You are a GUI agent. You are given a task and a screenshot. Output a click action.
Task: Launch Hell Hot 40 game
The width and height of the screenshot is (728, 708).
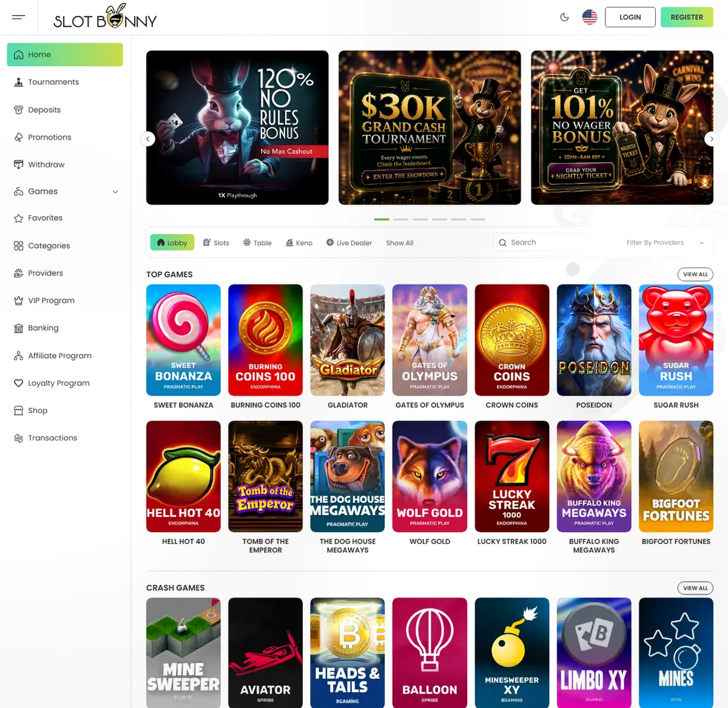click(183, 476)
